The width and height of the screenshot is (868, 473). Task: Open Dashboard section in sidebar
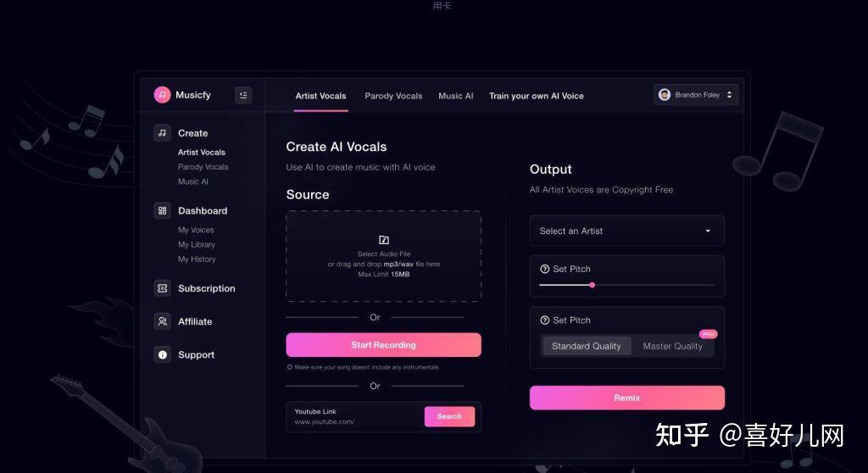[203, 210]
